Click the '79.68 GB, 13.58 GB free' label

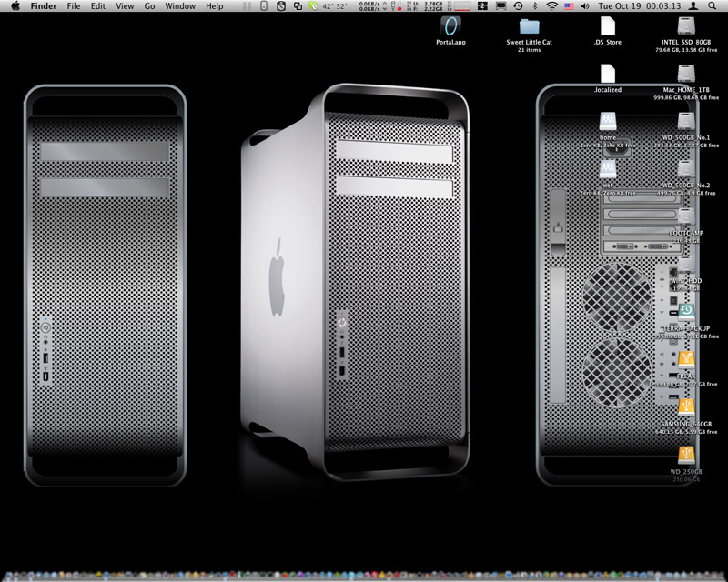coord(686,50)
